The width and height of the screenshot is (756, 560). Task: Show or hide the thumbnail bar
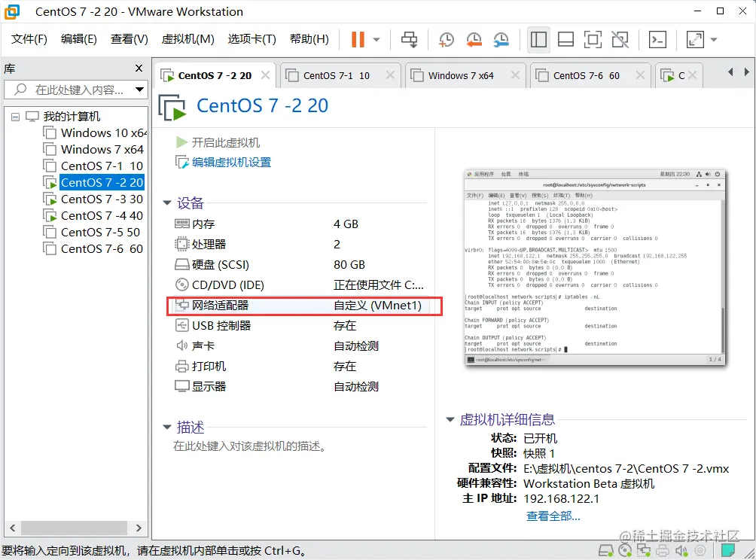click(565, 40)
